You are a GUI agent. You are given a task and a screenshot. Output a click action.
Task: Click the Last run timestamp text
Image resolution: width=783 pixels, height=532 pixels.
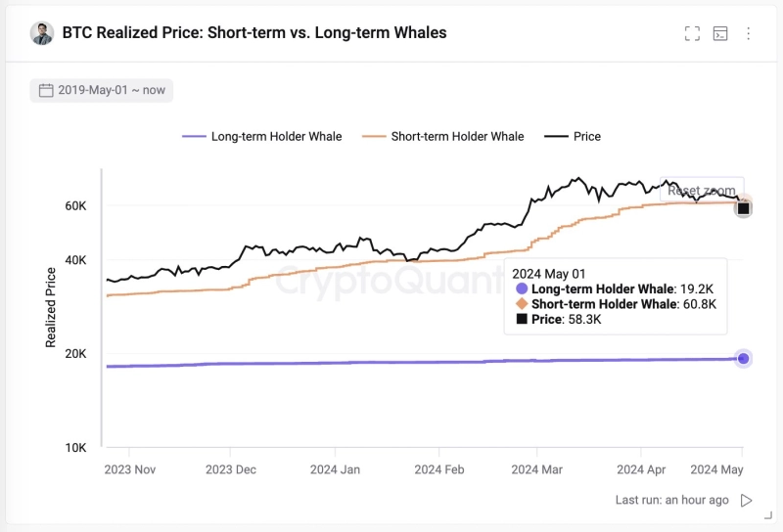(671, 500)
